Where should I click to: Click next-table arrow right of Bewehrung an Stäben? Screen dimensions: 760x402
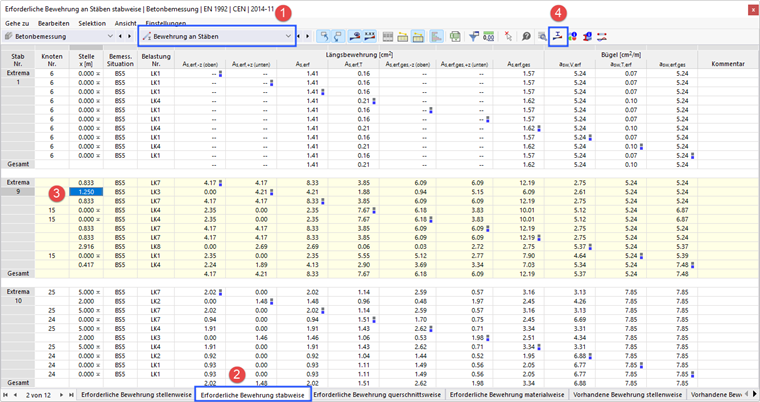coord(307,36)
